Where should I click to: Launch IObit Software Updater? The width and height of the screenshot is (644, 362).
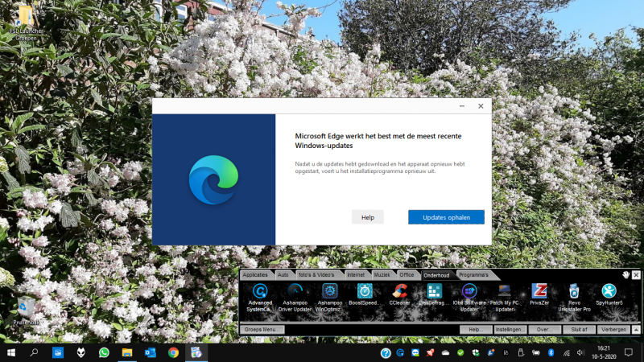pyautogui.click(x=469, y=297)
